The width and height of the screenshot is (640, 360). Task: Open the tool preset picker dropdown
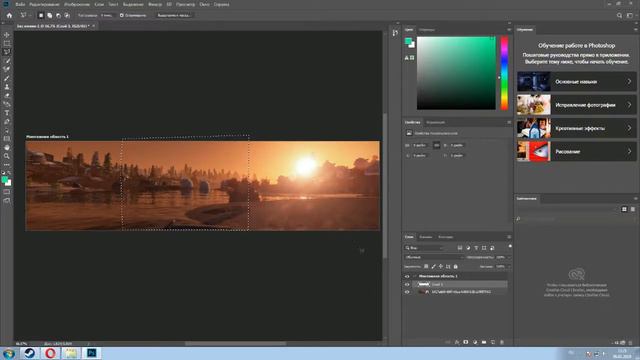click(24, 15)
